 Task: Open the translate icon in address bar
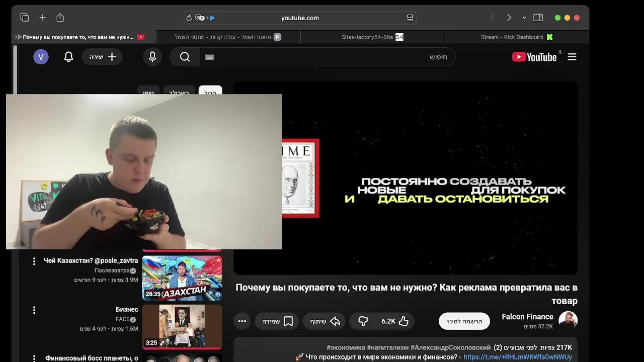tap(200, 18)
